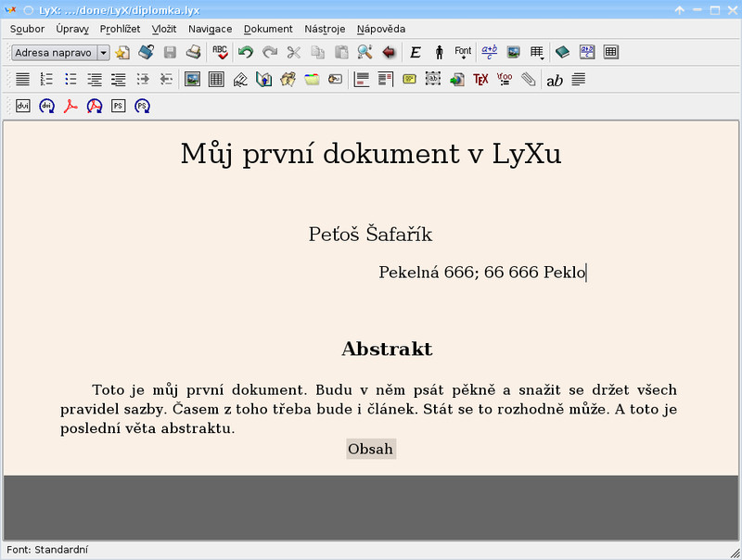The width and height of the screenshot is (742, 560).
Task: Apply numbered list icon
Action: 46,79
